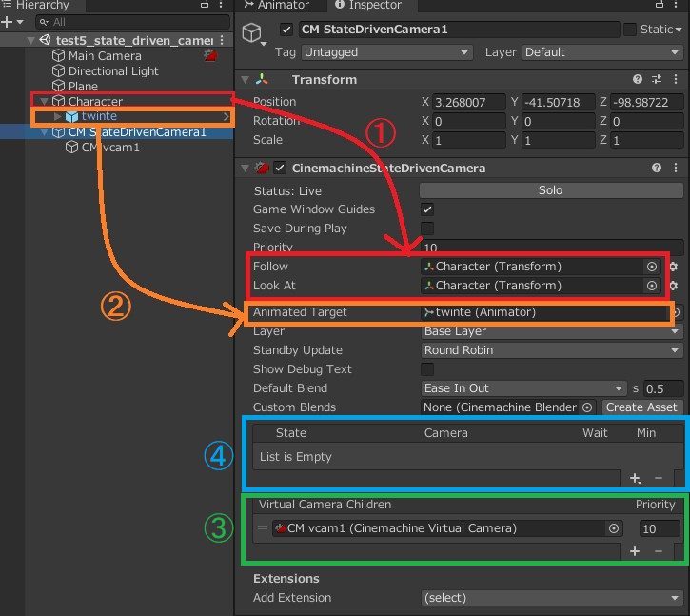Remove a Virtual Camera child with minus
This screenshot has height=616, width=690.
(659, 551)
